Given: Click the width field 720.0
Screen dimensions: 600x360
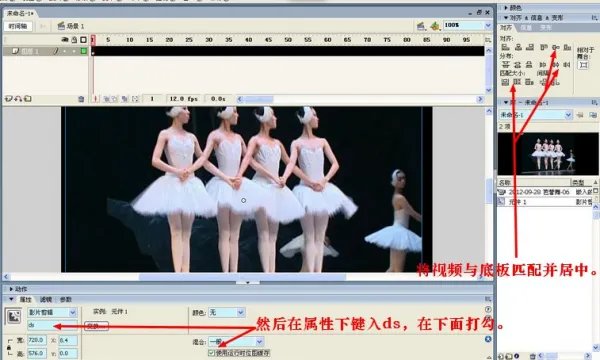Looking at the screenshot, I should point(37,340).
